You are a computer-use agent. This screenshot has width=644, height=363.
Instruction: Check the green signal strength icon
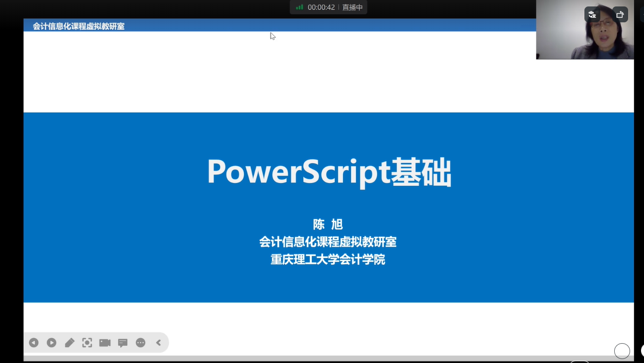click(x=299, y=7)
